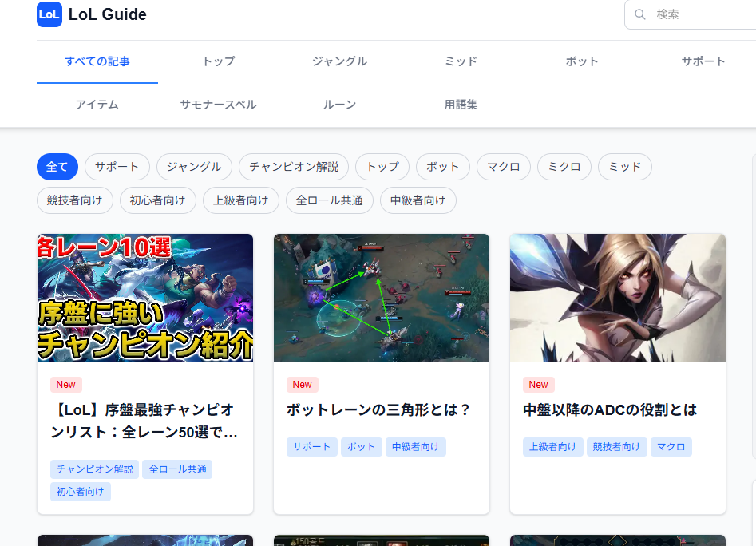Open the ルーン tab
This screenshot has height=546, width=756.
coord(339,105)
